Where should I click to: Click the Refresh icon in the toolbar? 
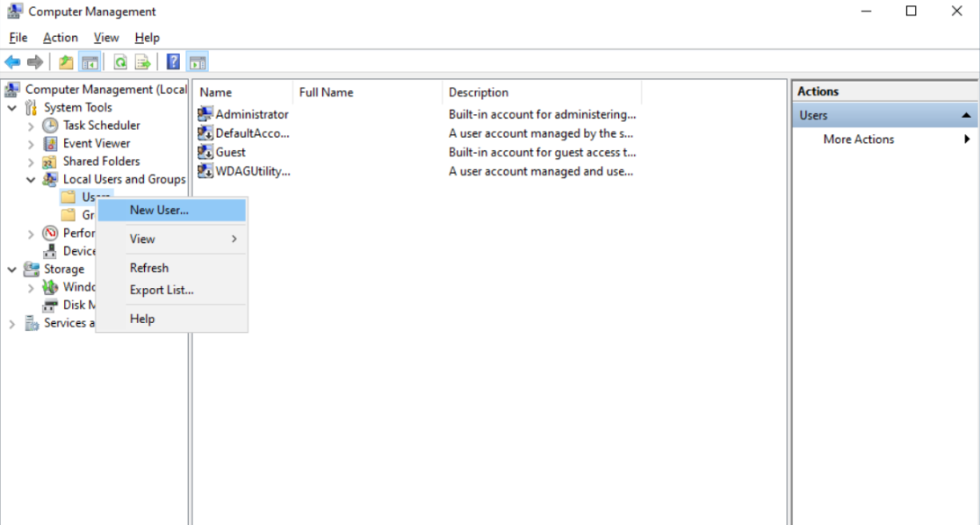[x=121, y=61]
